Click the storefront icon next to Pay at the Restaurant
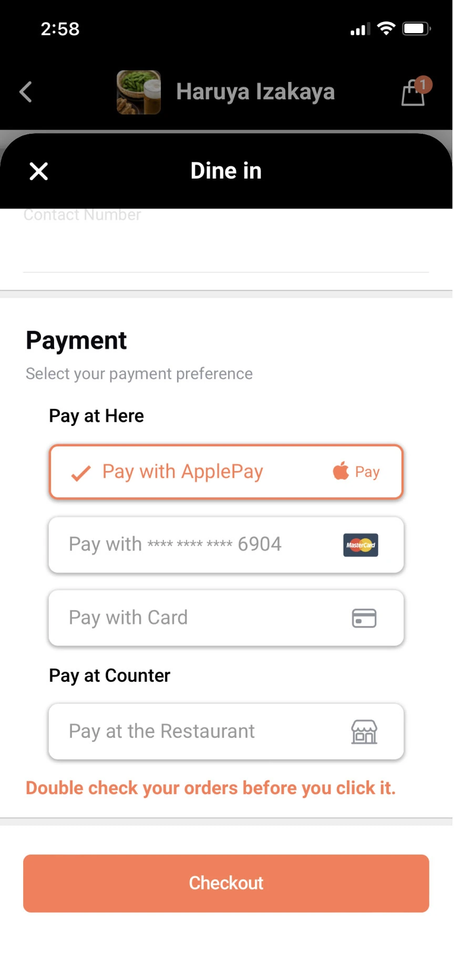The width and height of the screenshot is (454, 980). point(365,731)
